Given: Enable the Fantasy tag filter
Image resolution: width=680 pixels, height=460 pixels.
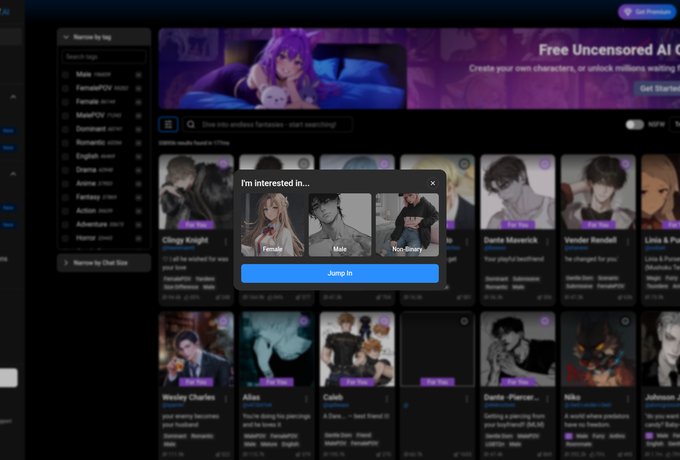Looking at the screenshot, I should 66,197.
